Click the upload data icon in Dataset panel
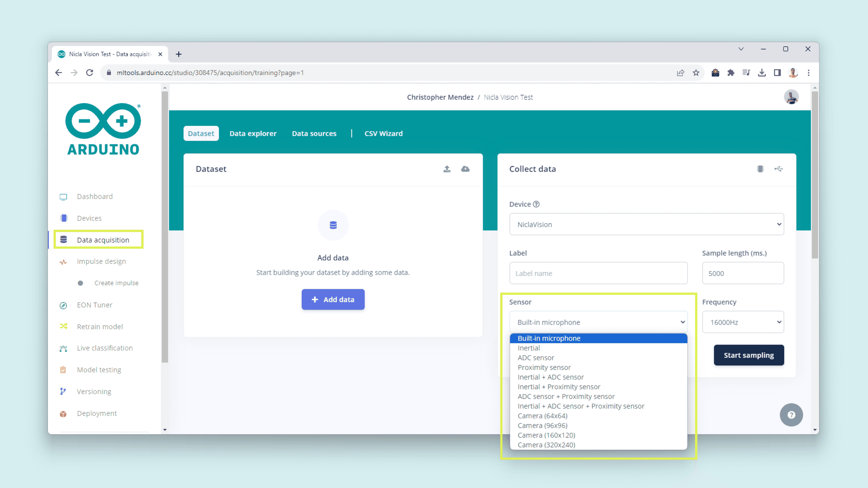This screenshot has width=868, height=488. point(447,169)
